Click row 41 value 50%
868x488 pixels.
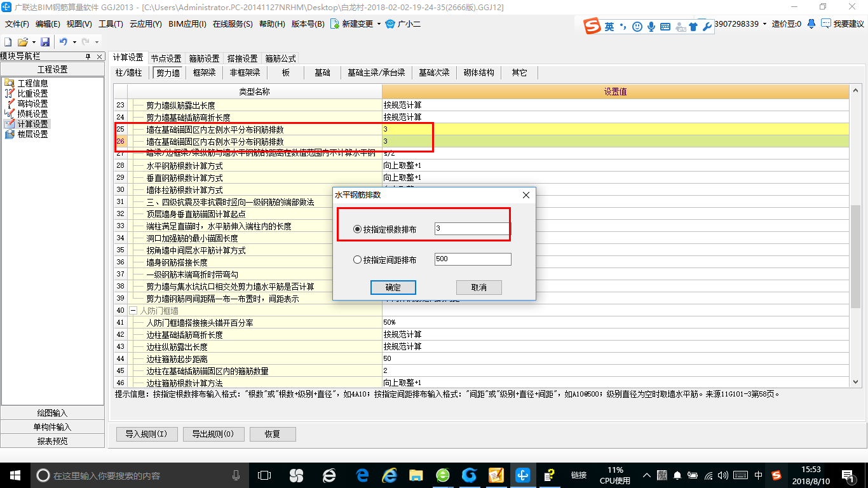tap(615, 323)
